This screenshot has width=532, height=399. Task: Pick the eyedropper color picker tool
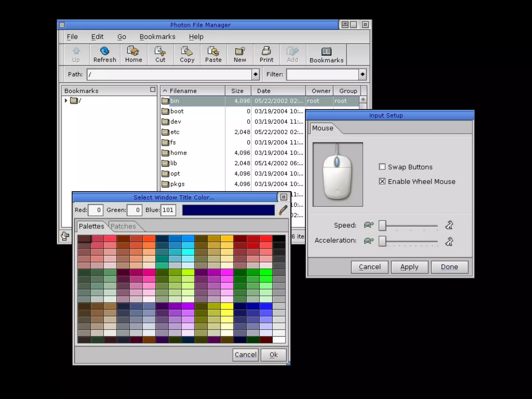[x=283, y=210]
